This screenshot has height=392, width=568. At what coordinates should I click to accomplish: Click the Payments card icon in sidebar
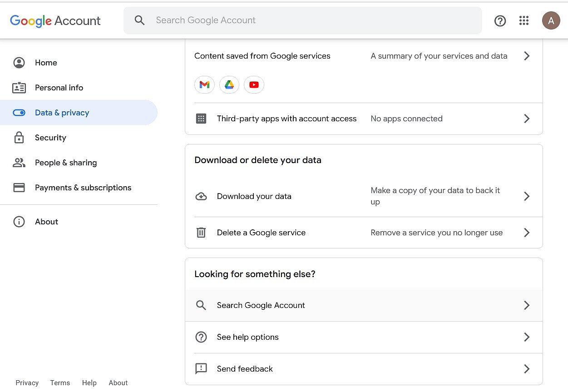pyautogui.click(x=19, y=188)
